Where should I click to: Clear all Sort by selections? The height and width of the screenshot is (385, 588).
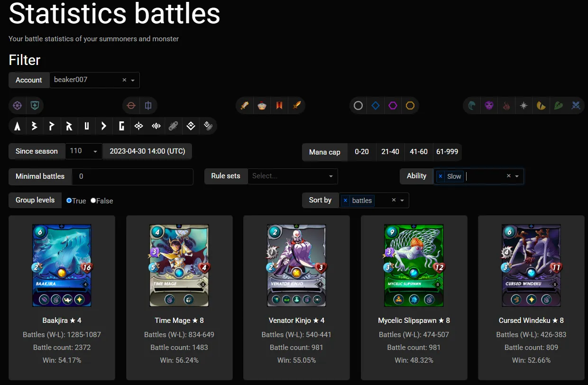click(394, 201)
